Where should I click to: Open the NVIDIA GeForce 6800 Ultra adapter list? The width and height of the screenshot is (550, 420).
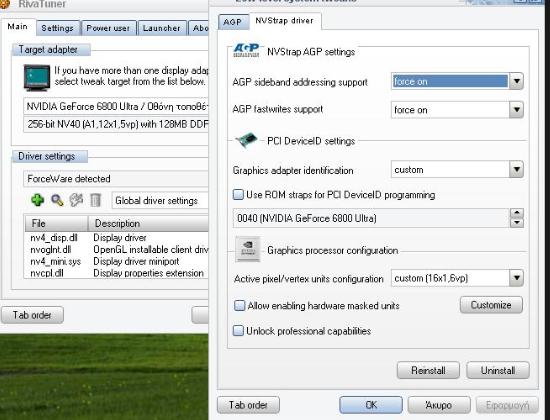tap(116, 106)
